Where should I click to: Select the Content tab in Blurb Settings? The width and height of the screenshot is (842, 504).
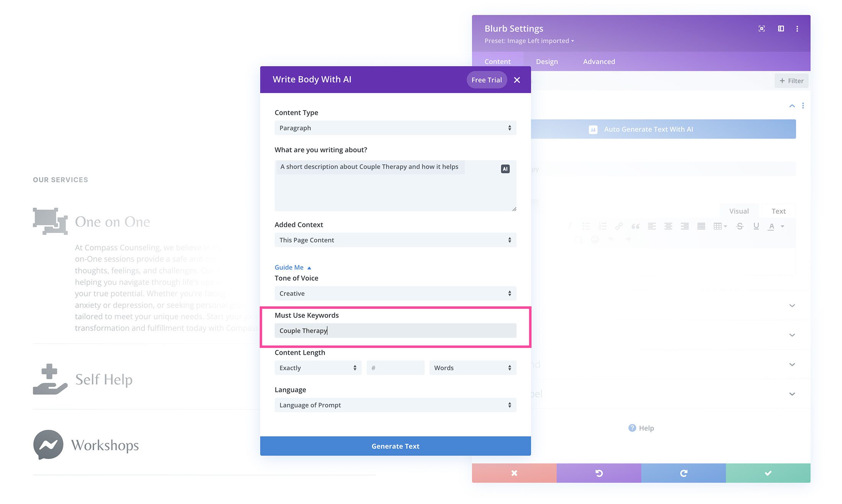497,61
